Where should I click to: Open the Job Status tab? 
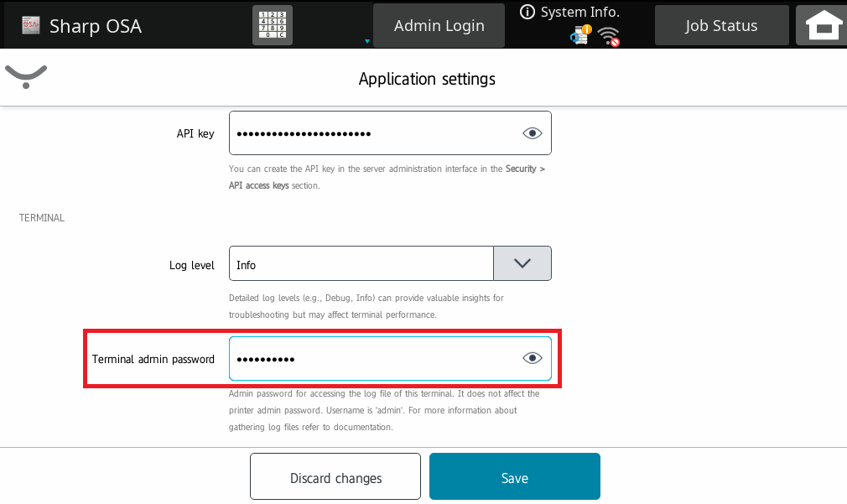(x=720, y=26)
